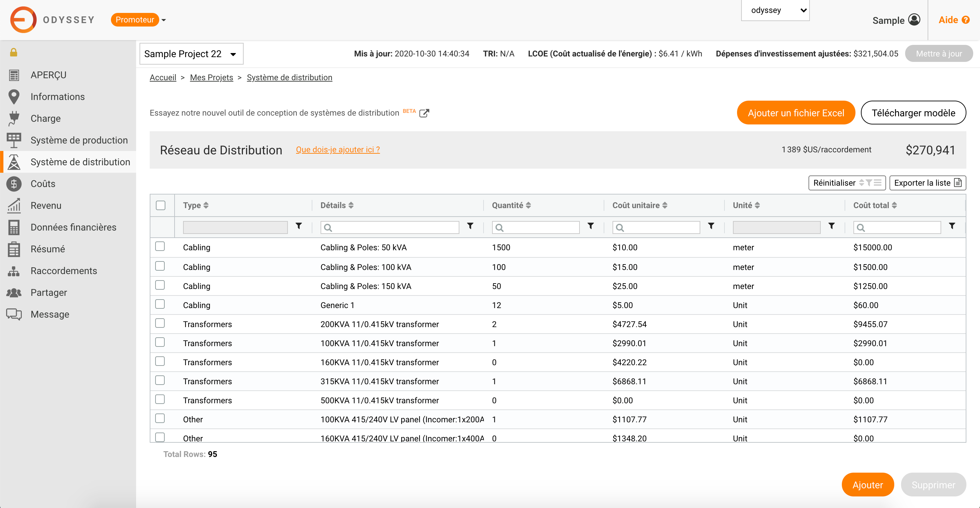Screen dimensions: 980x508
Task: Click the Détails column filter funnel icon
Action: click(470, 226)
